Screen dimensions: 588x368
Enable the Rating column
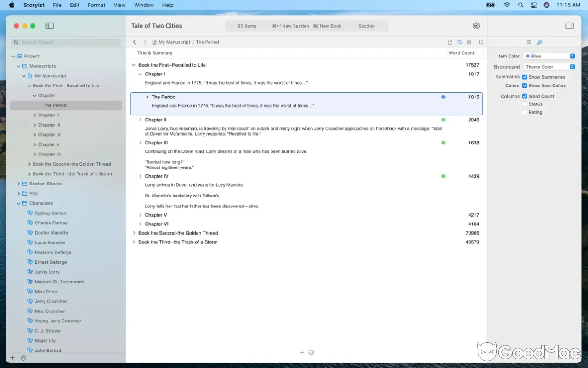(x=525, y=112)
